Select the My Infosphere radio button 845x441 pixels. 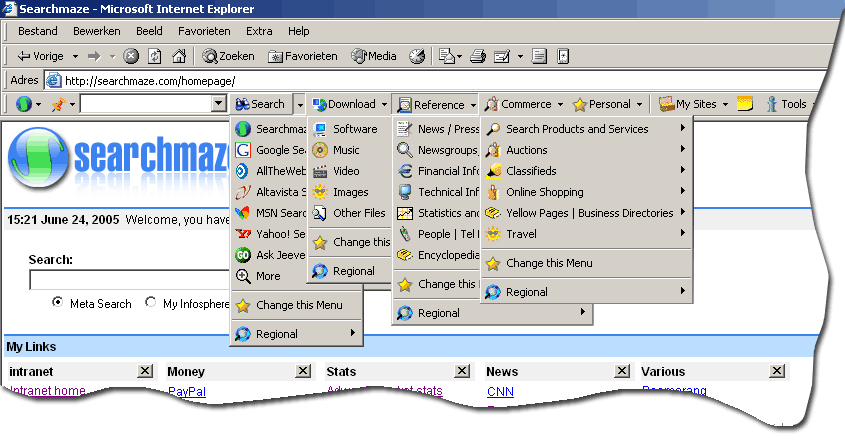click(x=151, y=302)
